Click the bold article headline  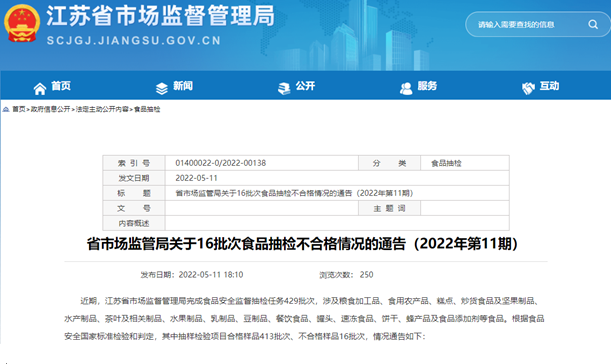(x=302, y=244)
